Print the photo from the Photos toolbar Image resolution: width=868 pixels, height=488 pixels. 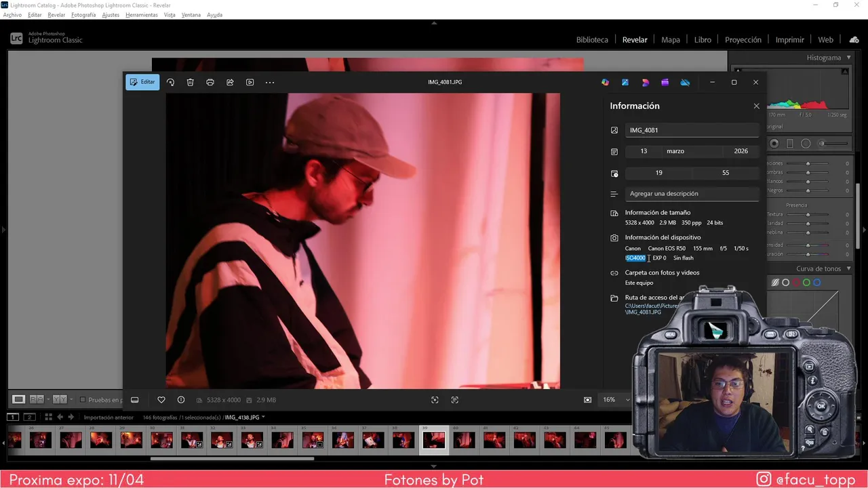[210, 82]
